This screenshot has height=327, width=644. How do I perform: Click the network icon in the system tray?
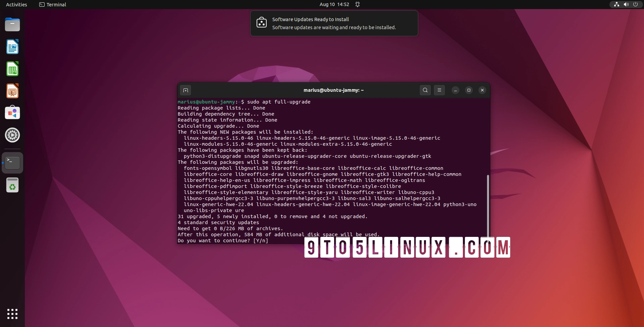tap(616, 4)
